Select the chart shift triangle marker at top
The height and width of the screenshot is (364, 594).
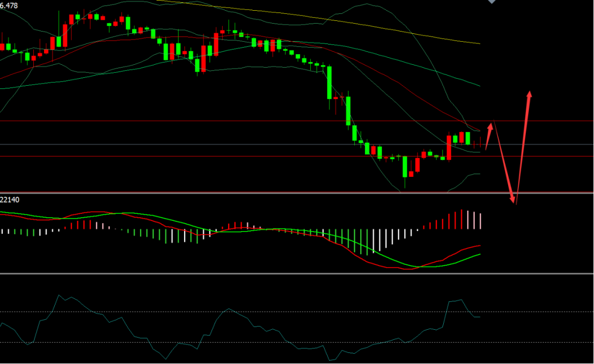[x=492, y=2]
